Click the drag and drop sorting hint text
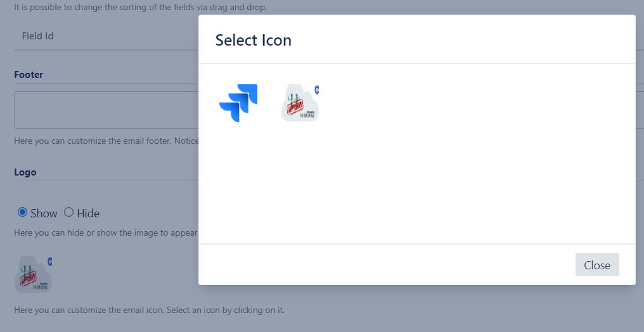 point(140,8)
